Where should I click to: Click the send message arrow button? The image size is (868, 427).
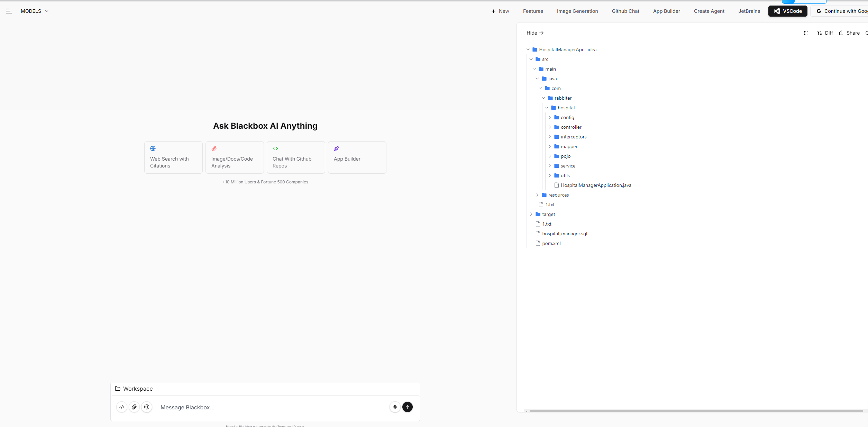[407, 407]
